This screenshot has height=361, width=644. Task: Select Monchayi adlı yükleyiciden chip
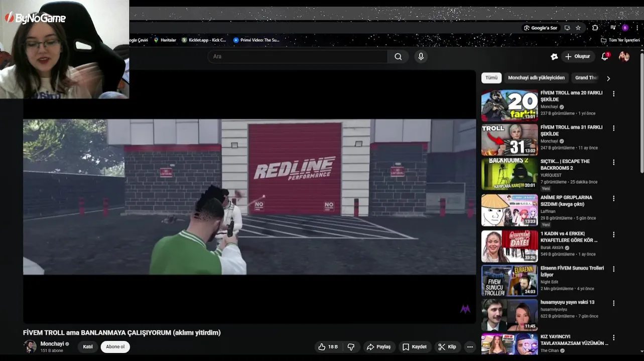coord(536,78)
